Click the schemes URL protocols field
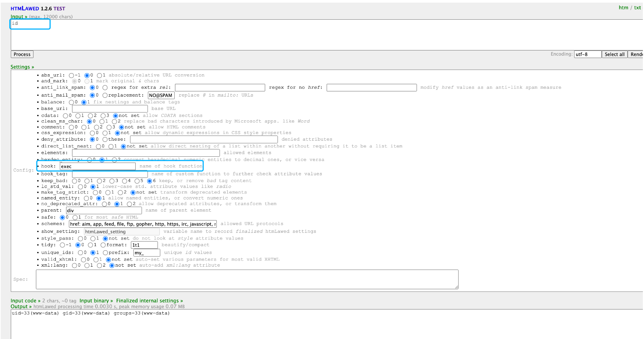 [x=143, y=224]
